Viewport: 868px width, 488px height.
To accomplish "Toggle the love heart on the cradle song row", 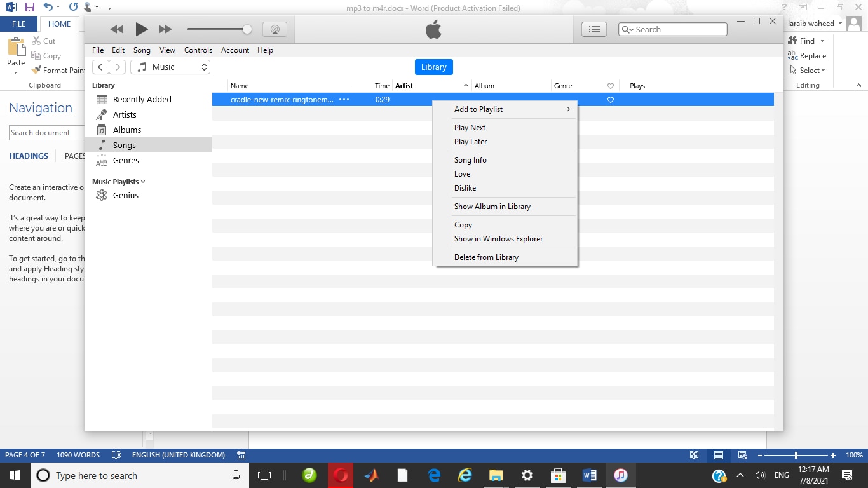I will pyautogui.click(x=611, y=100).
